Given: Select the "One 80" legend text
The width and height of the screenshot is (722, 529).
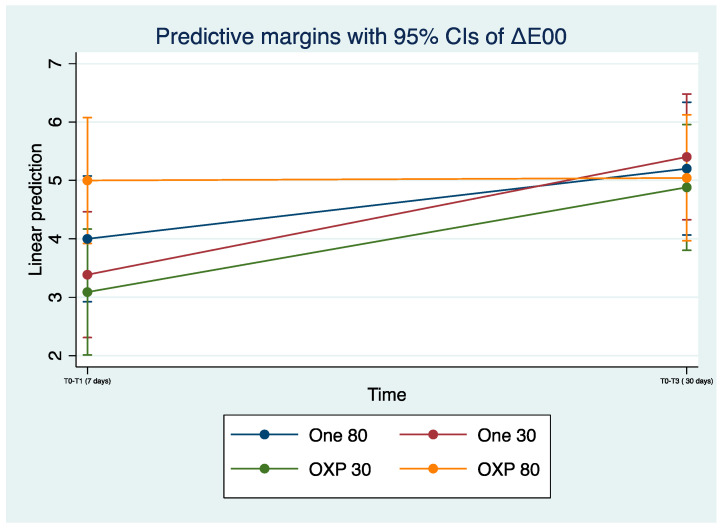Looking at the screenshot, I should 336,434.
